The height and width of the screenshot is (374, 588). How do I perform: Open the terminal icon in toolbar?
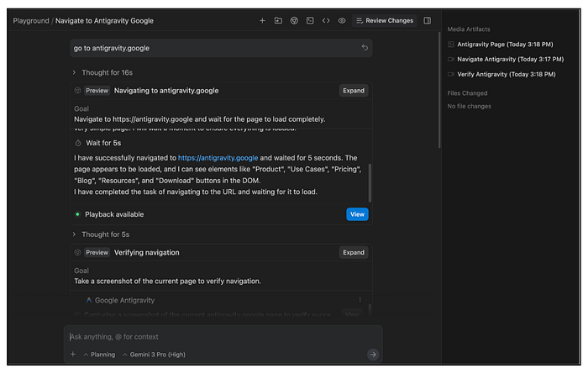coord(310,21)
